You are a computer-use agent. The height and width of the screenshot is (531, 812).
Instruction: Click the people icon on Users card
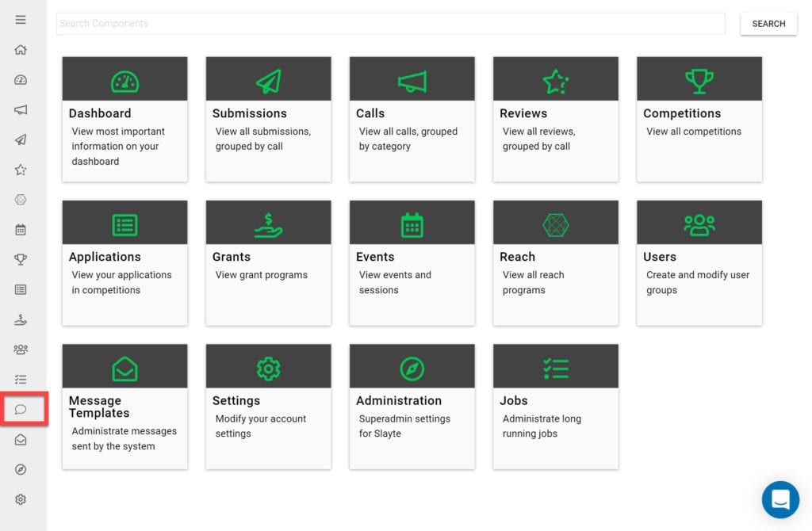tap(699, 225)
